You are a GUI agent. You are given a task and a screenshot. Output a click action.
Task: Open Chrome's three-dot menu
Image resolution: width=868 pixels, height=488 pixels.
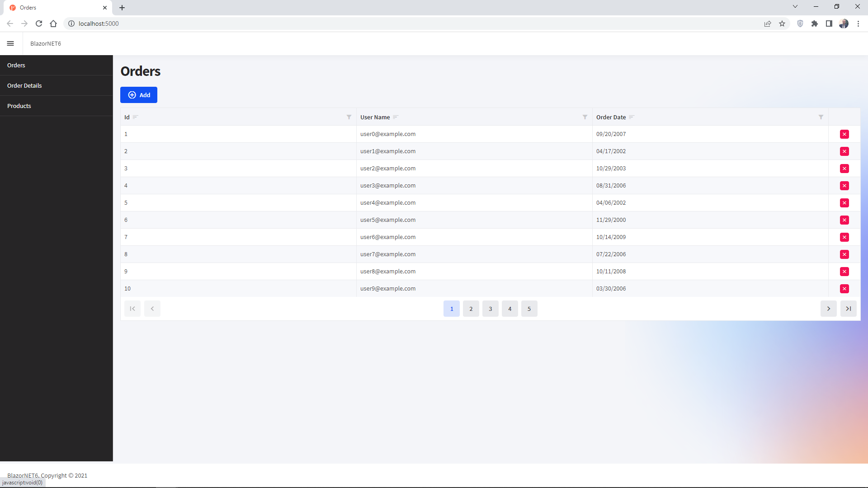[858, 23]
